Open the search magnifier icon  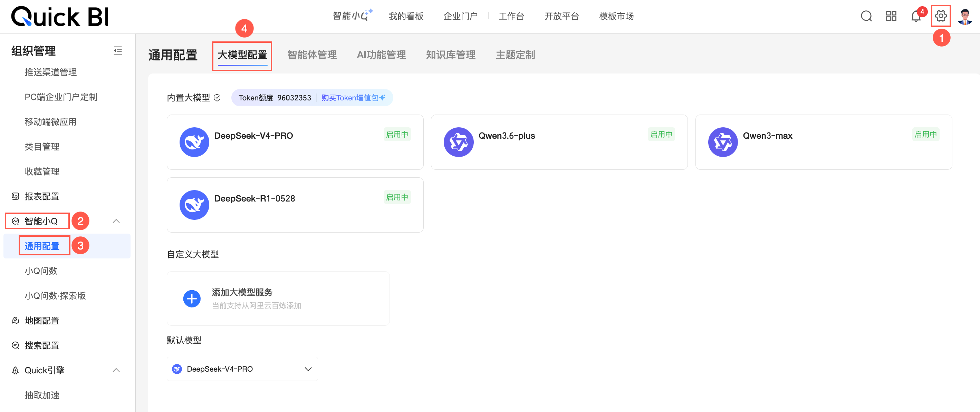click(x=866, y=16)
